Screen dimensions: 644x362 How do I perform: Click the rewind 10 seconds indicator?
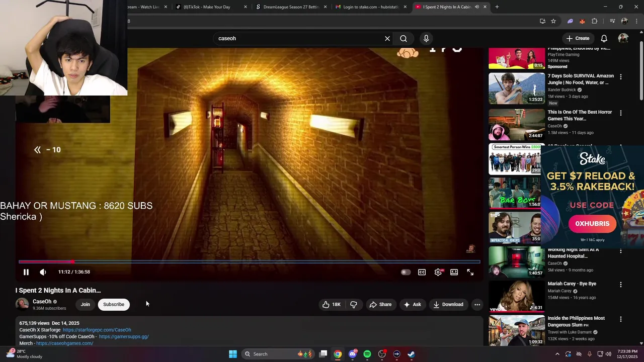click(x=47, y=150)
